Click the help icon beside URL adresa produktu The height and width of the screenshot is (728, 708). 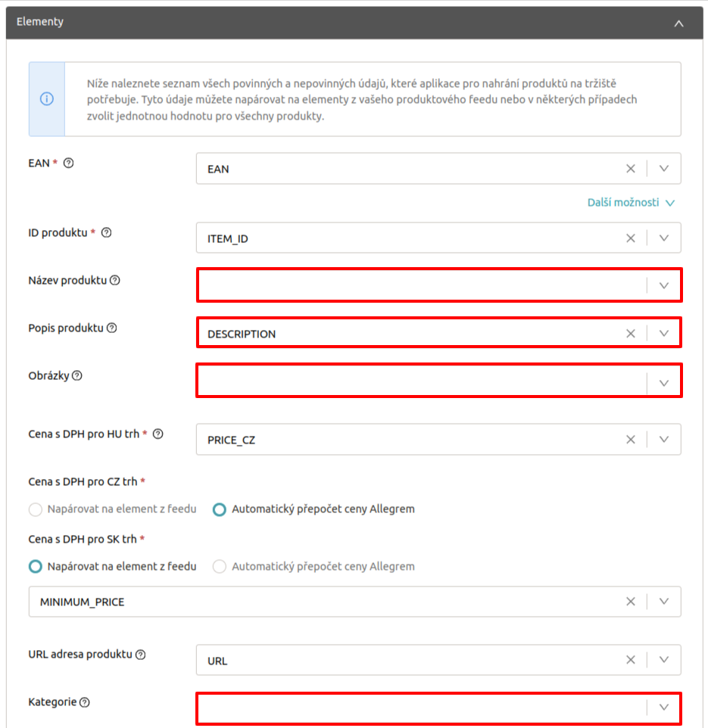coord(140,655)
